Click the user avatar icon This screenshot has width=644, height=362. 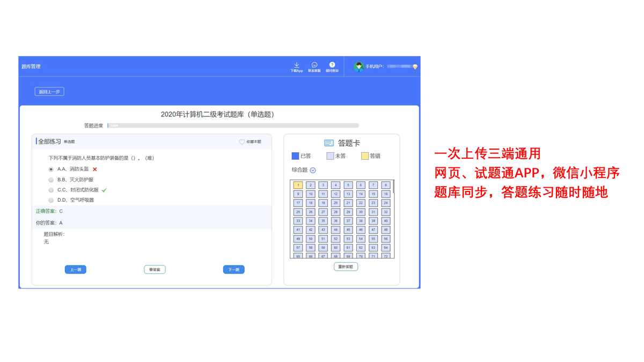[x=358, y=67]
